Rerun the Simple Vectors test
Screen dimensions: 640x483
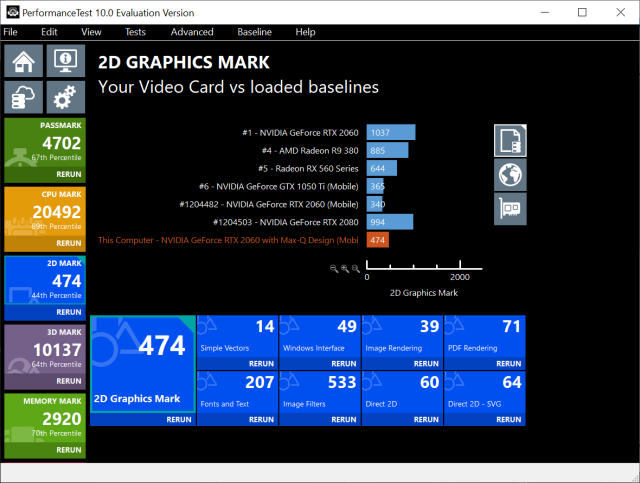(x=261, y=364)
